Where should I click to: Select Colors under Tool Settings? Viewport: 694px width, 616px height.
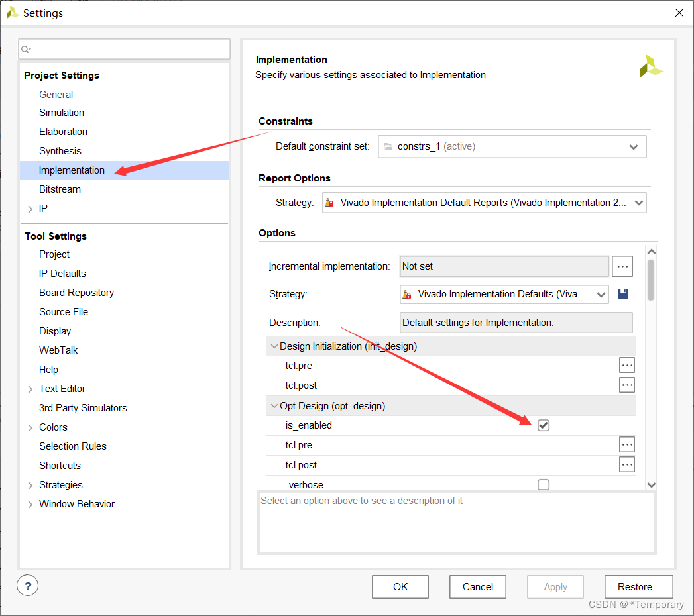(52, 427)
